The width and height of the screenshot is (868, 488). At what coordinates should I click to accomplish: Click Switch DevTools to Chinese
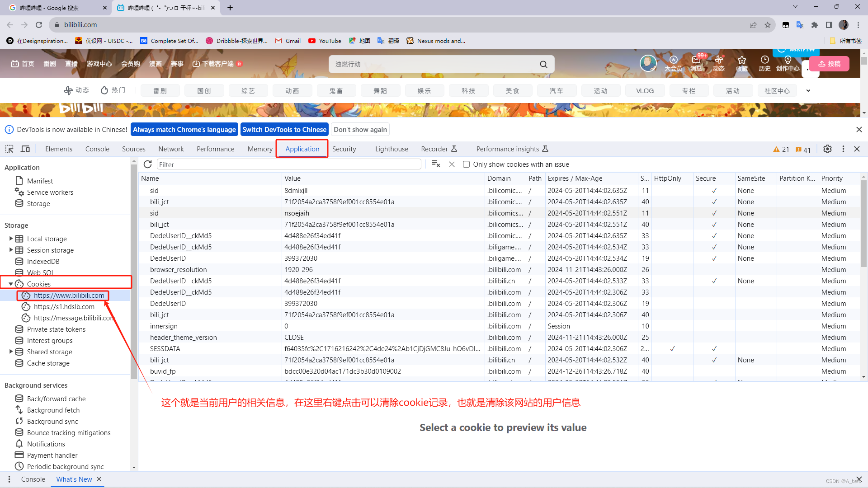tap(284, 130)
